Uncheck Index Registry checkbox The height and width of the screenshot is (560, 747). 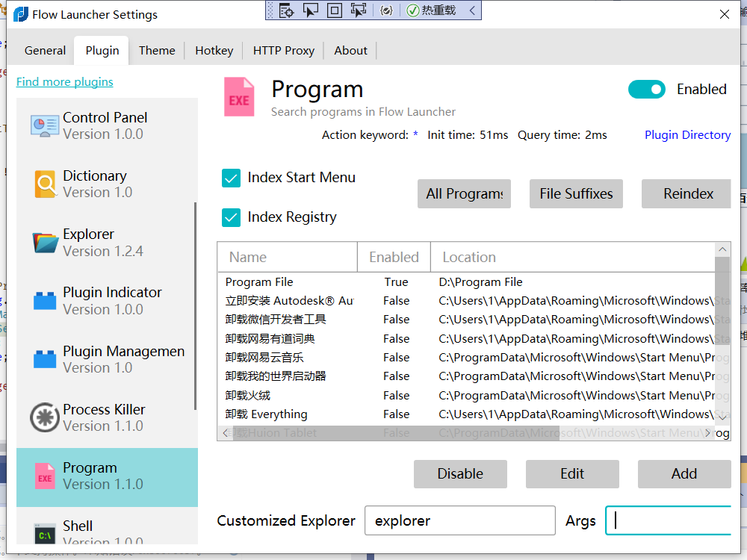(x=231, y=217)
